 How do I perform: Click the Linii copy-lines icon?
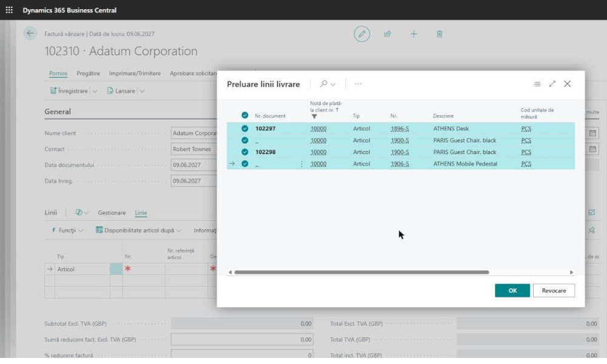pos(78,212)
